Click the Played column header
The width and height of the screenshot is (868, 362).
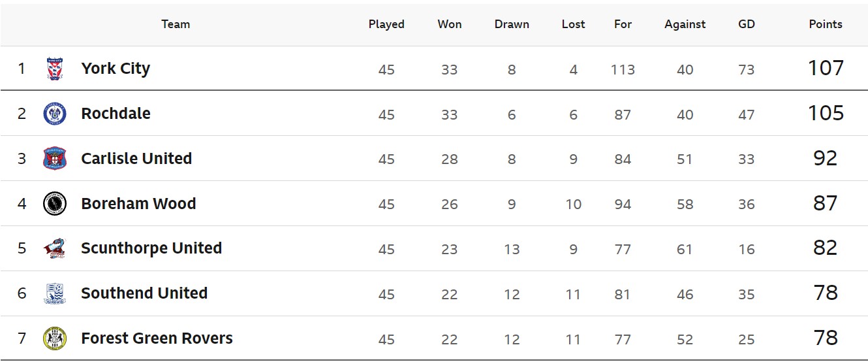coord(386,24)
